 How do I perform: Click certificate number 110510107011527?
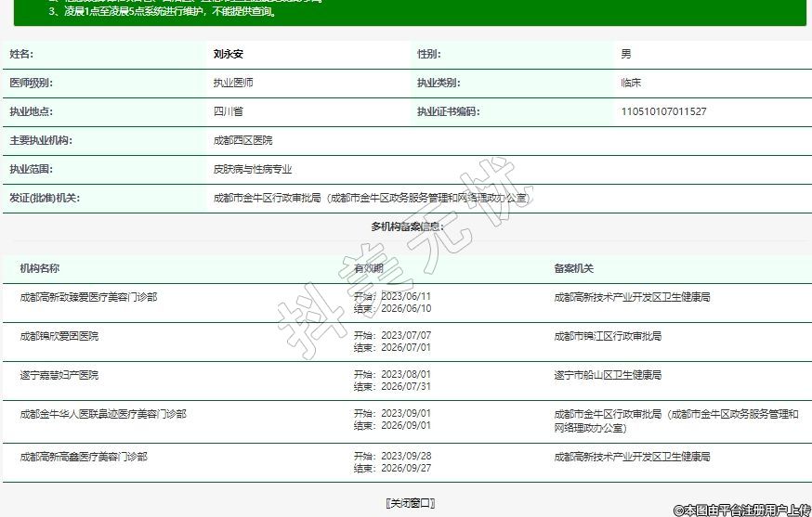tap(663, 111)
